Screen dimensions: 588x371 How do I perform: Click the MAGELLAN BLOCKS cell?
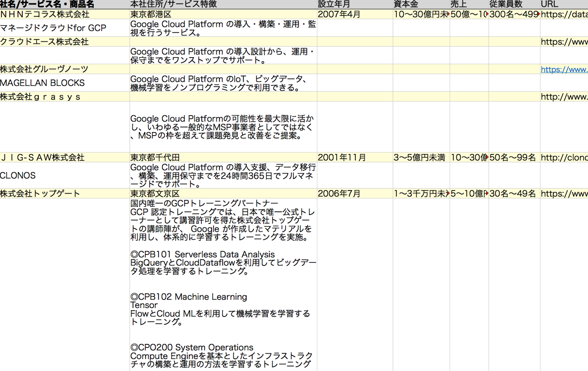65,83
